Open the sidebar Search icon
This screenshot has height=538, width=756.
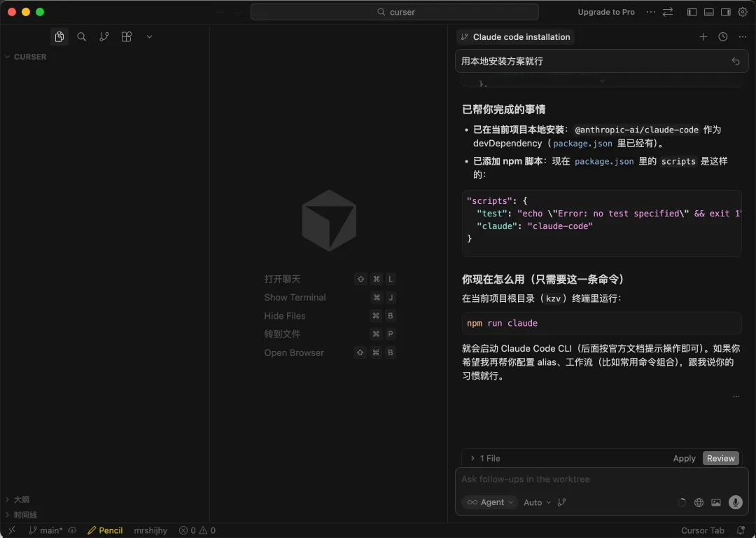[x=81, y=36]
